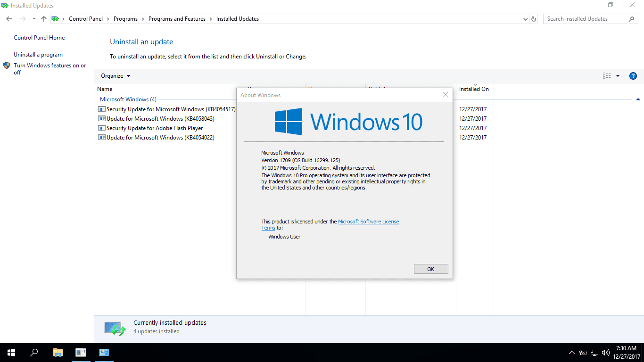
Task: Click the change your view icon
Action: (608, 75)
